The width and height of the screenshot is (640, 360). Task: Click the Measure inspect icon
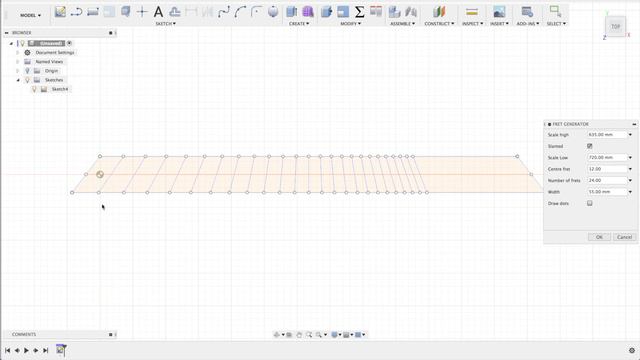[x=472, y=12]
